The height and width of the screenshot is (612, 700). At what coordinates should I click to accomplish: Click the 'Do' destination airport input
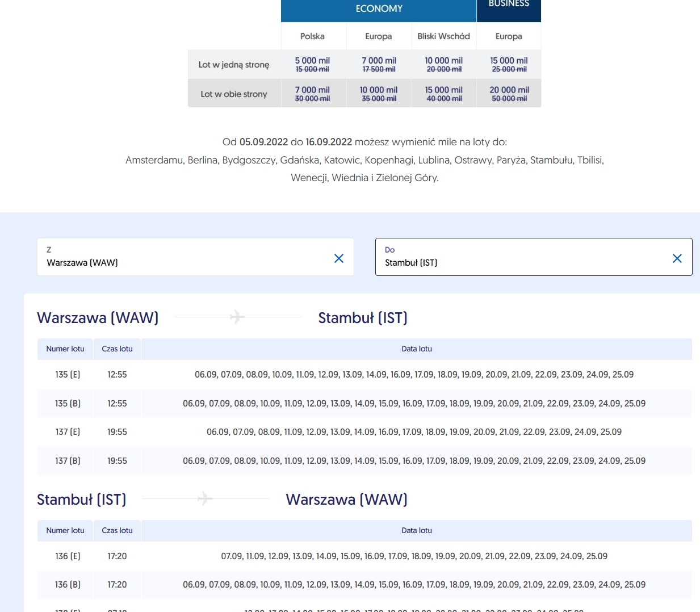click(x=534, y=257)
